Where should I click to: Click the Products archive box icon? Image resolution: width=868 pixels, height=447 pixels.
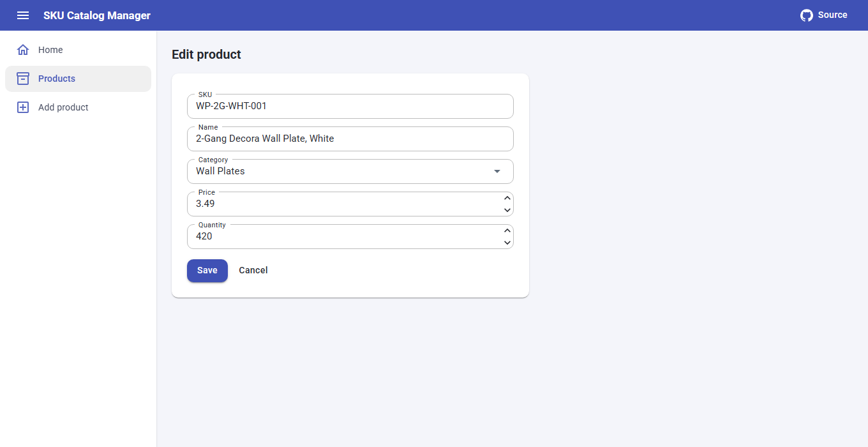tap(23, 79)
